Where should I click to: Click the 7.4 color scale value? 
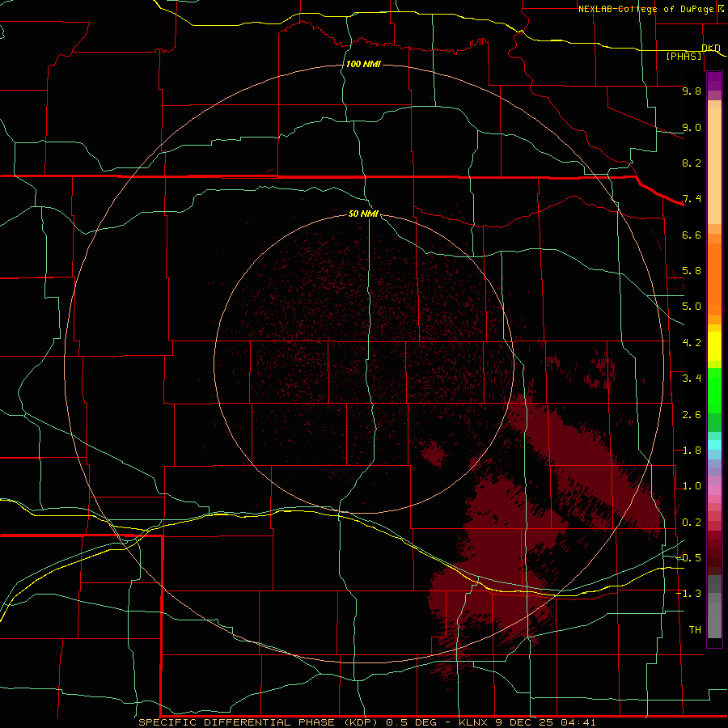[692, 199]
